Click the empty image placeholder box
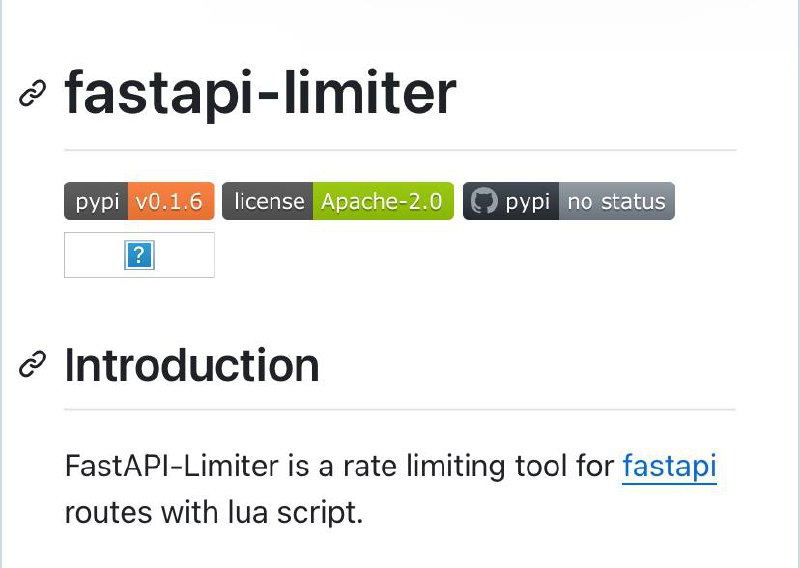The width and height of the screenshot is (800, 568). (139, 255)
